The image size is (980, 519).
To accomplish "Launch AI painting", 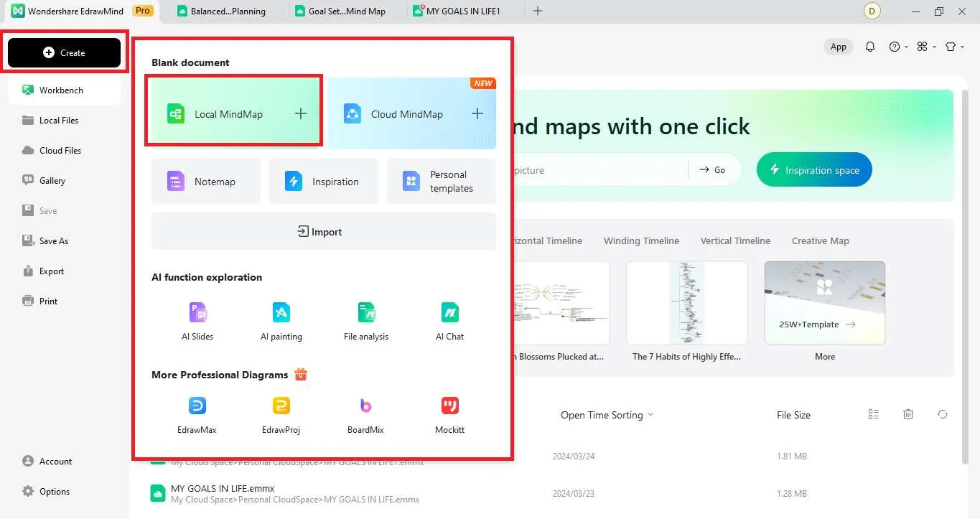I will pyautogui.click(x=281, y=321).
